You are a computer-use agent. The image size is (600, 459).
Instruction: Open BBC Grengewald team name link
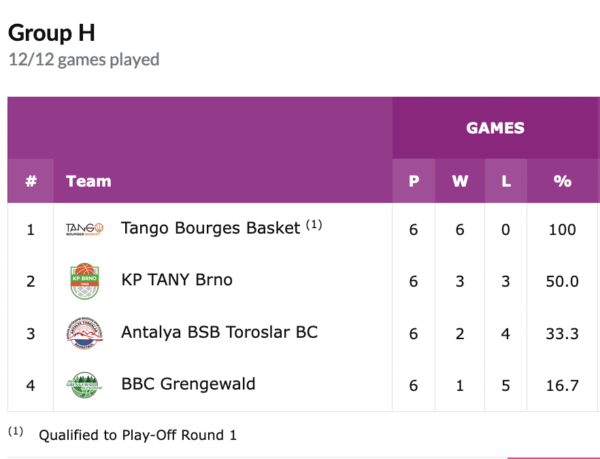187,384
